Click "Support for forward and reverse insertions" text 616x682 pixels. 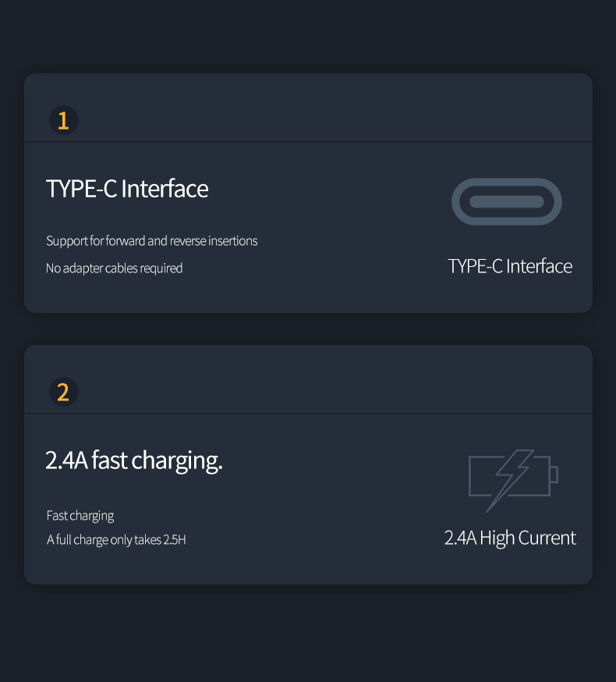point(152,241)
